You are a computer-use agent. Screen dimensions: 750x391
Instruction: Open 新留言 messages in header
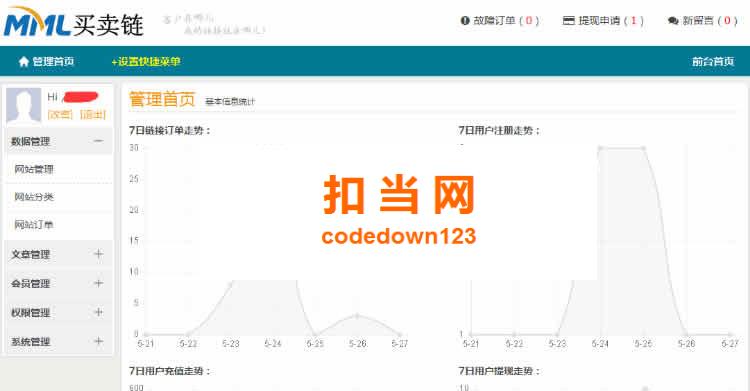[703, 21]
